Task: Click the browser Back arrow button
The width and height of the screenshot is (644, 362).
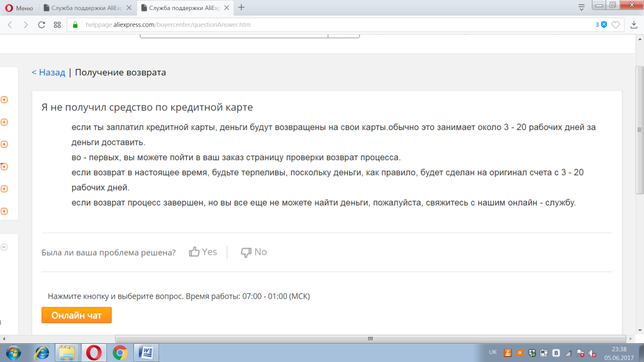Action: pyautogui.click(x=10, y=25)
